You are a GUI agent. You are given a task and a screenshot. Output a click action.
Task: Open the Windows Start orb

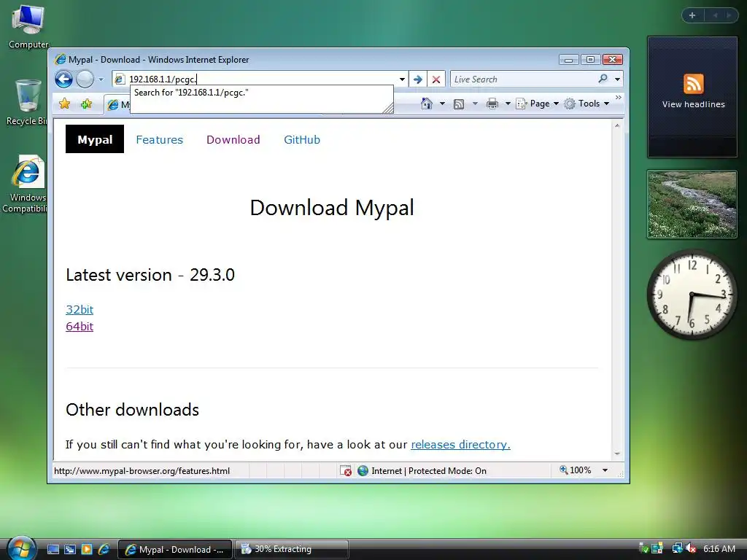tap(21, 548)
